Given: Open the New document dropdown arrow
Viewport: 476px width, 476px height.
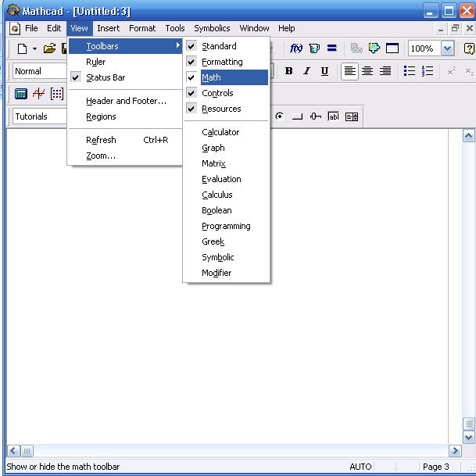Looking at the screenshot, I should point(34,48).
